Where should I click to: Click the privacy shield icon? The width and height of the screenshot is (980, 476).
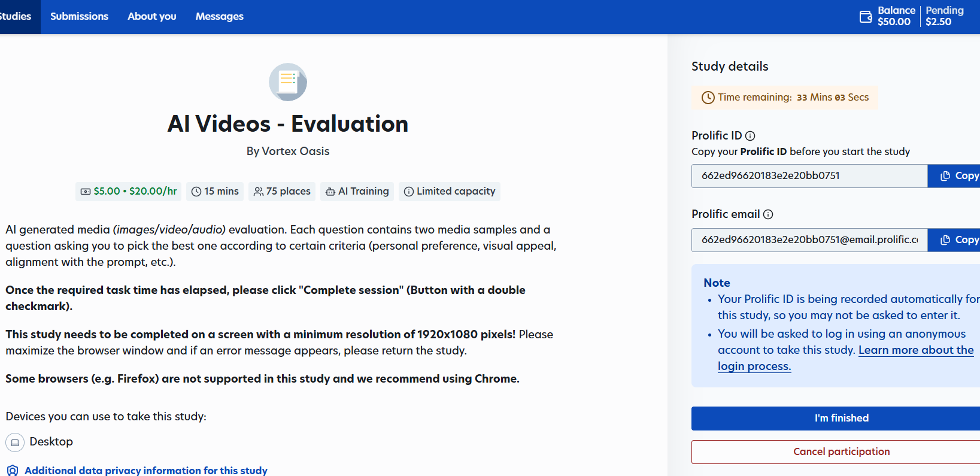tap(13, 471)
